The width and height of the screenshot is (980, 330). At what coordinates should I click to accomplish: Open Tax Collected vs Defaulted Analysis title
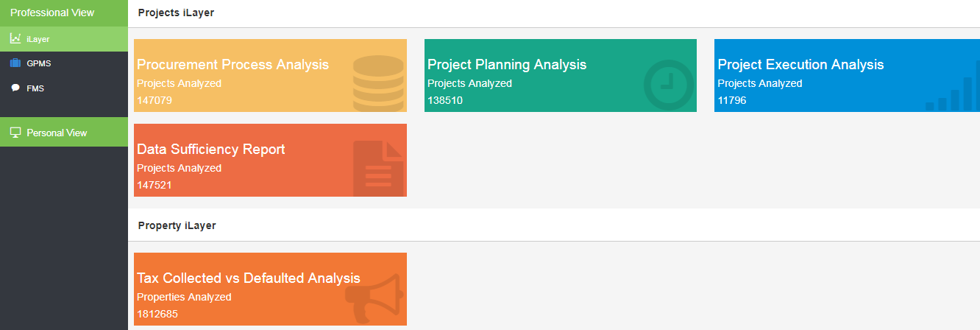[249, 278]
